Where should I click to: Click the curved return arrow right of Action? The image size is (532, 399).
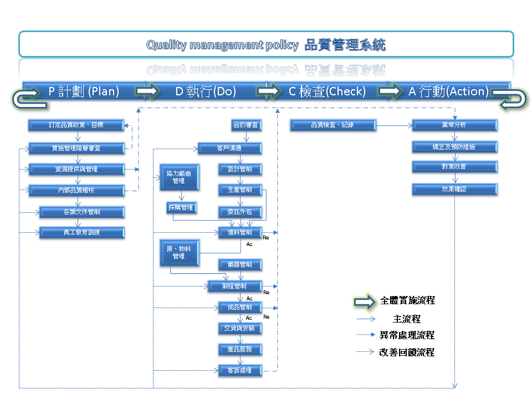[510, 99]
